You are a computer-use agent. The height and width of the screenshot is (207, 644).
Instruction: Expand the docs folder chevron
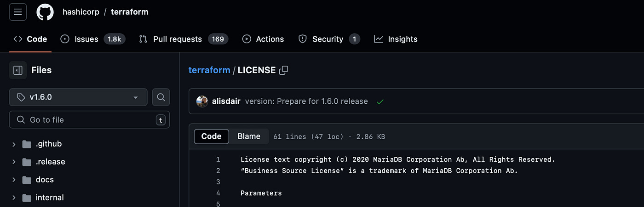point(14,180)
